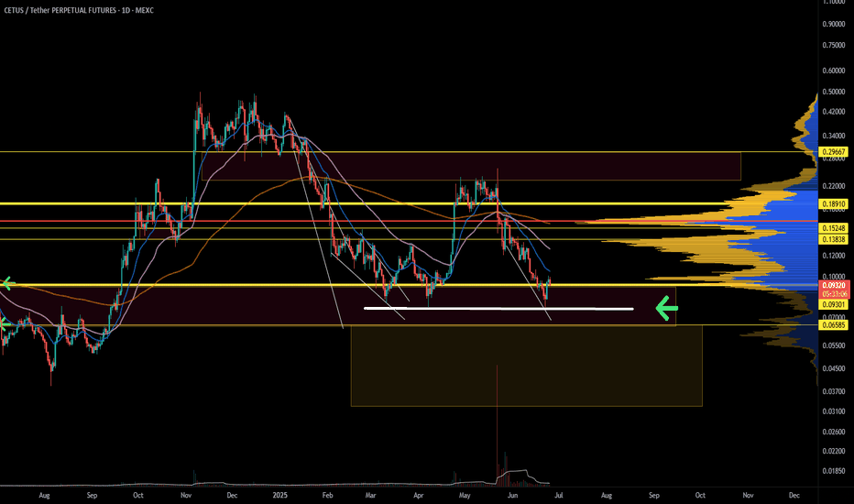This screenshot has width=854, height=504.
Task: Click the 0.04500 price scale value
Action: (834, 368)
